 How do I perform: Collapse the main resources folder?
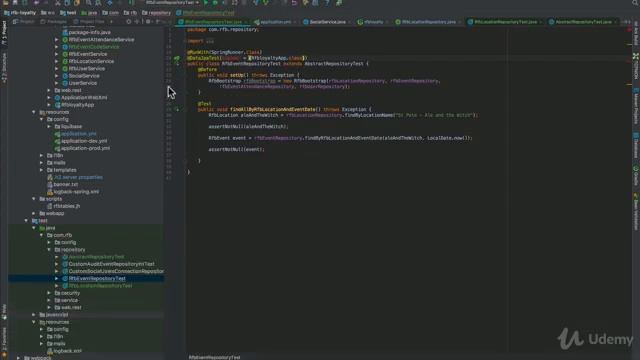[34, 112]
